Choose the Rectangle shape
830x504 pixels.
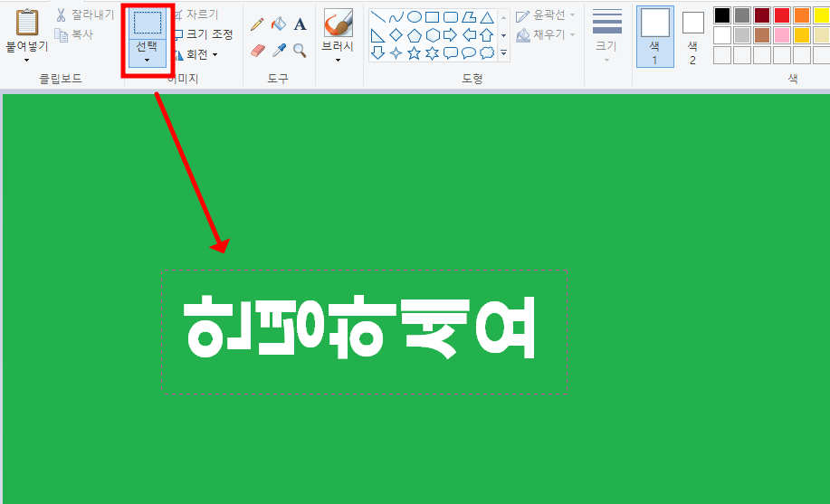(x=433, y=17)
